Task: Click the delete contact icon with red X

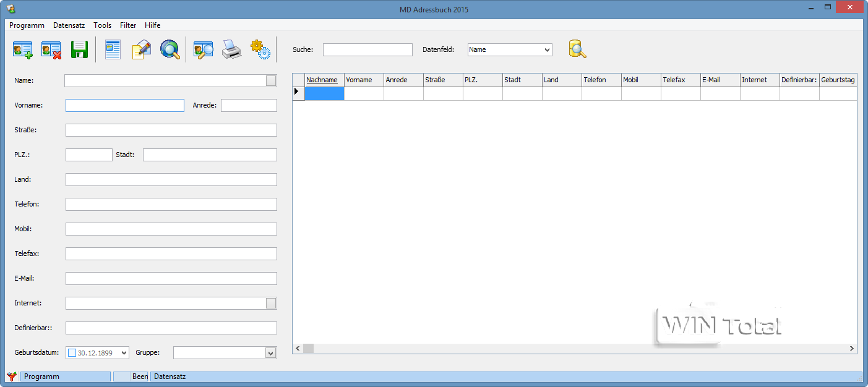Action: [x=51, y=49]
